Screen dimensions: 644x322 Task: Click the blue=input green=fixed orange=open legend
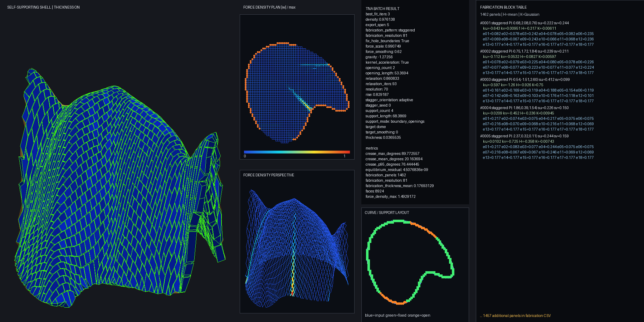(397, 315)
